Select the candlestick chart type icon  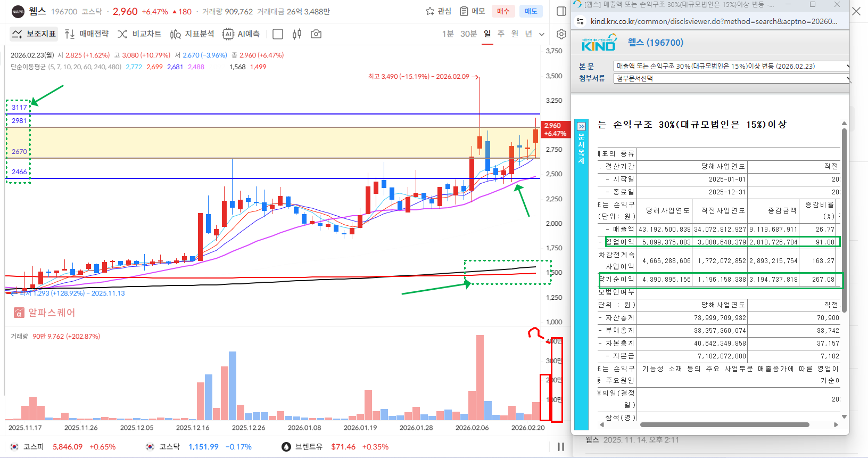click(x=297, y=34)
